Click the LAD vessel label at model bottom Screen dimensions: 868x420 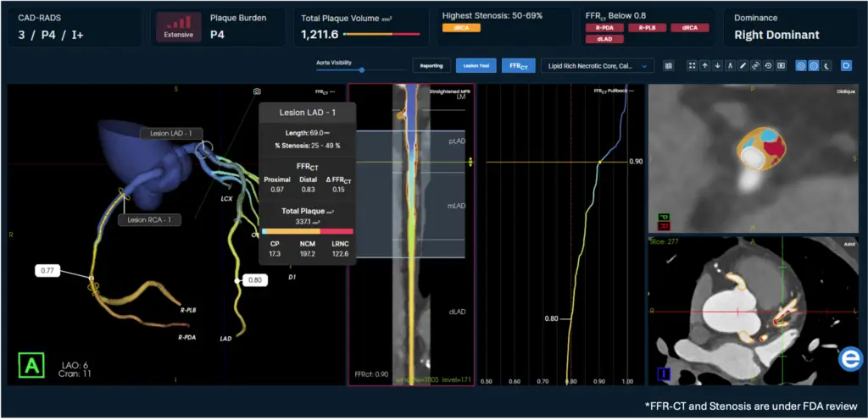[x=225, y=338]
